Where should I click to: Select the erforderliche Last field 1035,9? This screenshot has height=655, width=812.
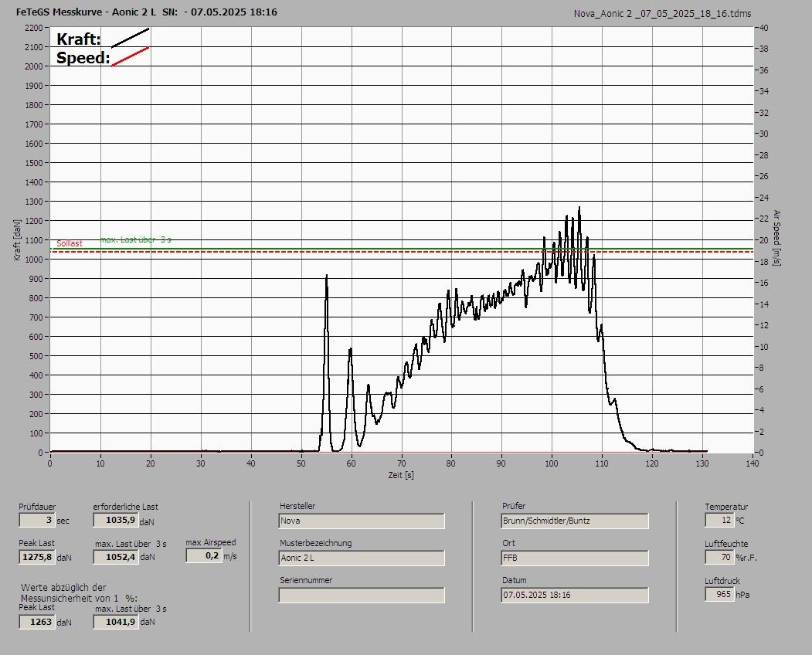(115, 520)
